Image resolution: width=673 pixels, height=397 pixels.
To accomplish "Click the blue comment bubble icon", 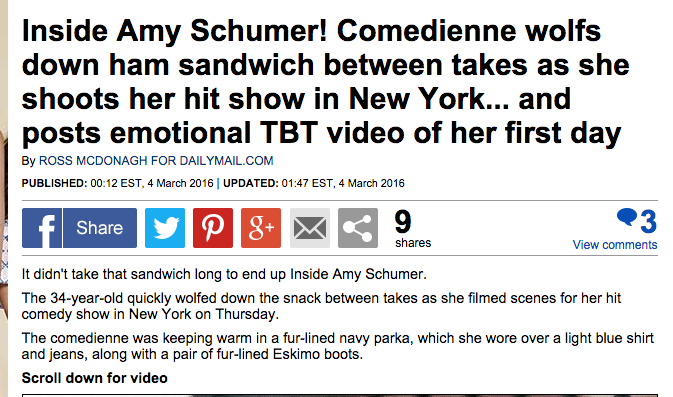I will 627,217.
